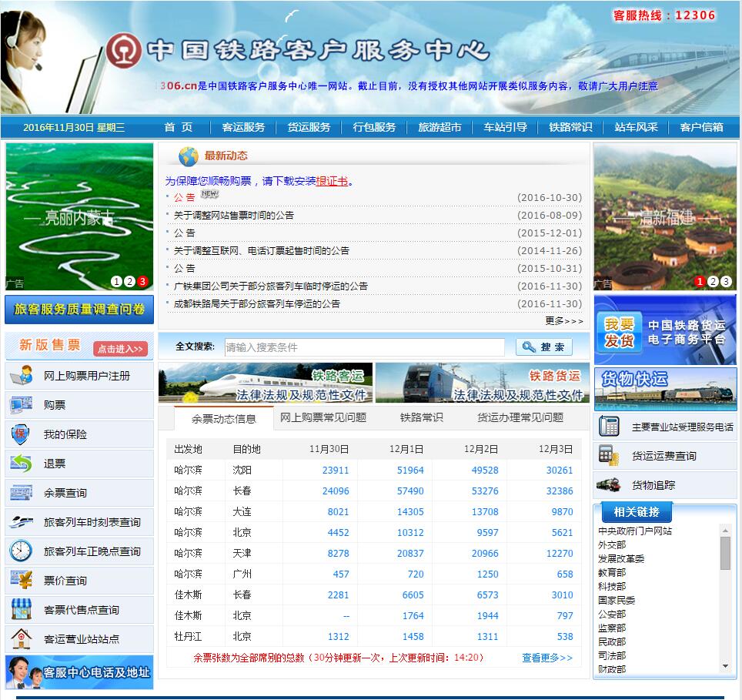This screenshot has width=742, height=700.
Task: Open the 我要发货 freight e-commerce banner
Action: 665,330
